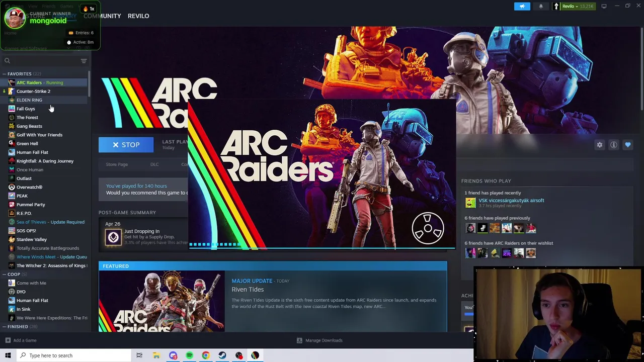
Task: Toggle ARC Raiders favorite heart icon
Action: coord(627,145)
